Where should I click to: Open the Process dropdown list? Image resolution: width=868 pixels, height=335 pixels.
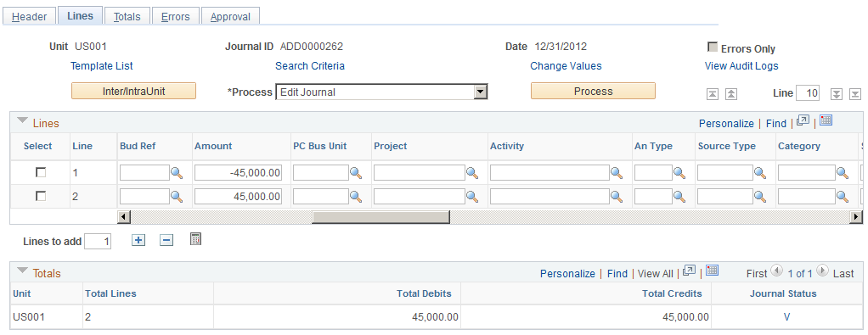[481, 92]
